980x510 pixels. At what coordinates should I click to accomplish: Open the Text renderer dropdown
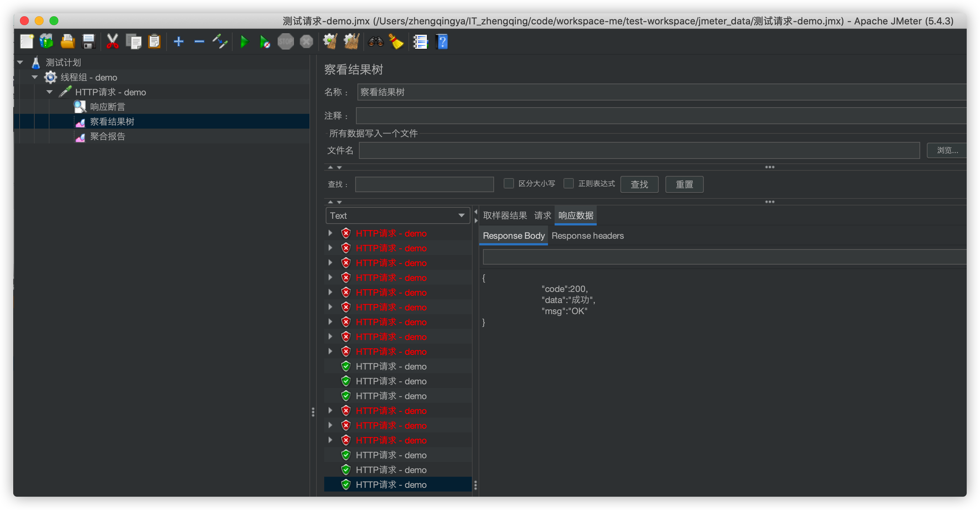398,215
